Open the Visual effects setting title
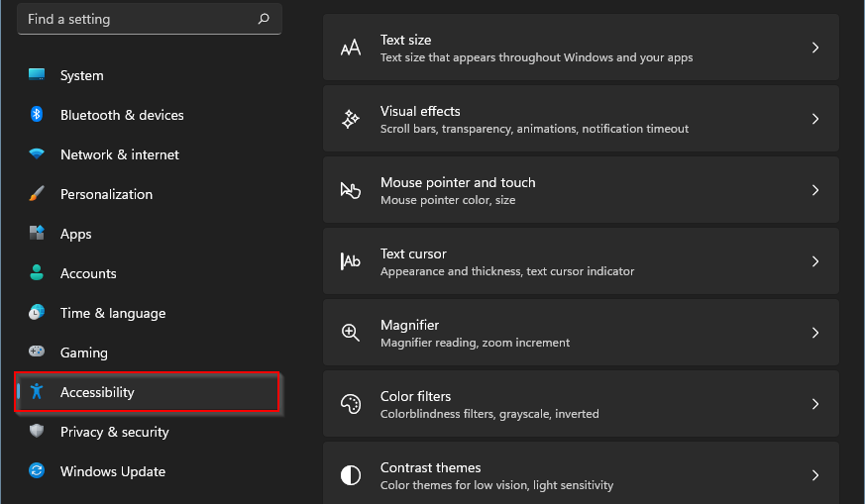 click(x=420, y=111)
